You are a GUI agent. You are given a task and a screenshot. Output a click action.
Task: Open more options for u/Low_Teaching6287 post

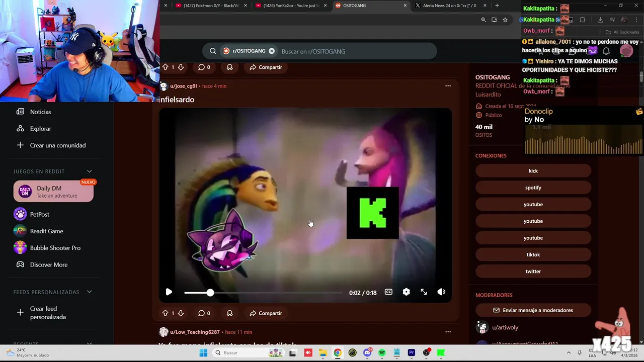click(448, 332)
